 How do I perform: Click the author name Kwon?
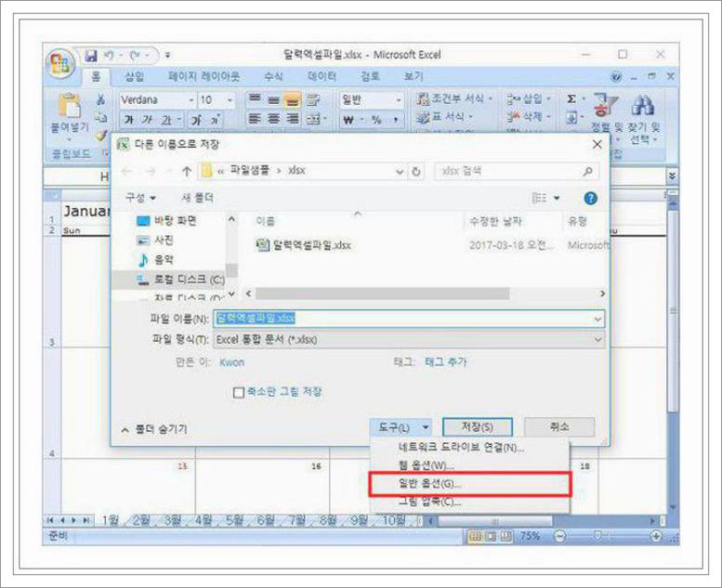point(231,362)
